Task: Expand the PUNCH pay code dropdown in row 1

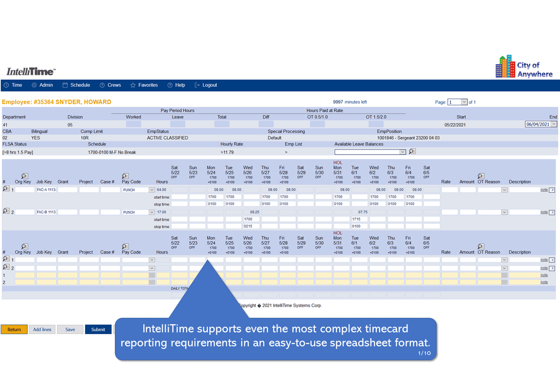Action: click(x=152, y=190)
